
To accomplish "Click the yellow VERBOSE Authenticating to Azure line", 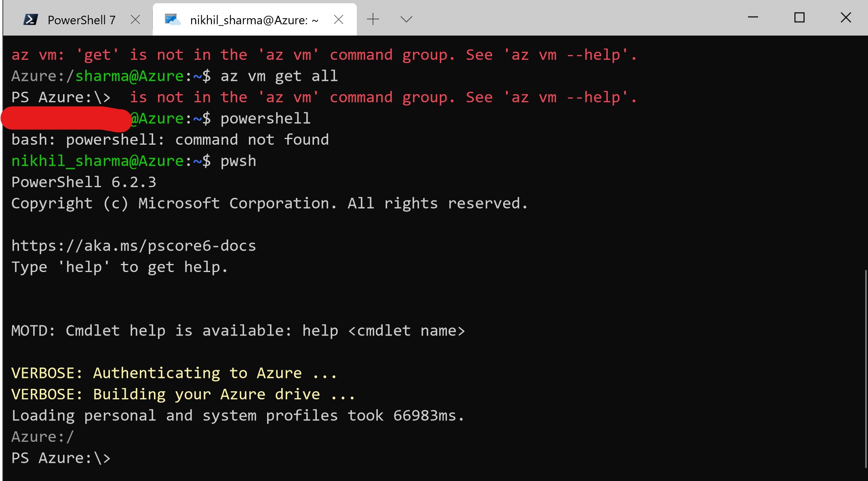I will click(x=174, y=373).
